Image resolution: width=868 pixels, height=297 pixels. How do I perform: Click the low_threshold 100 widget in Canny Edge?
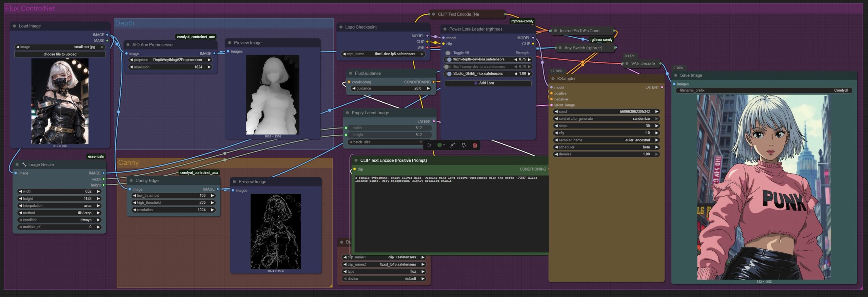[173, 196]
